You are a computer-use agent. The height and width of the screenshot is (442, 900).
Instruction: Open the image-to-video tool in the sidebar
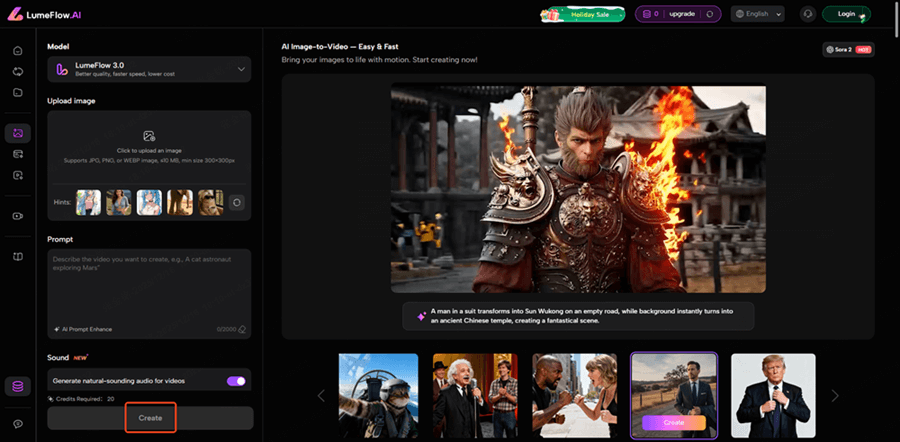17,133
